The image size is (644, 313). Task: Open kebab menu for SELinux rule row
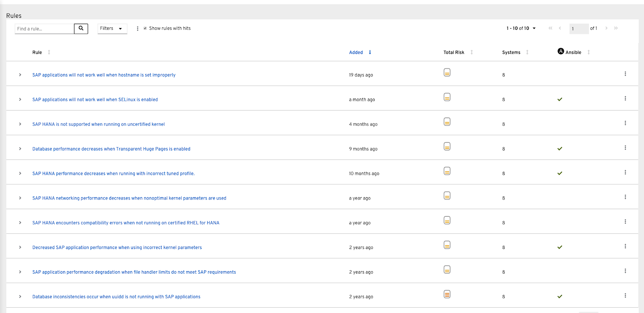tap(625, 99)
